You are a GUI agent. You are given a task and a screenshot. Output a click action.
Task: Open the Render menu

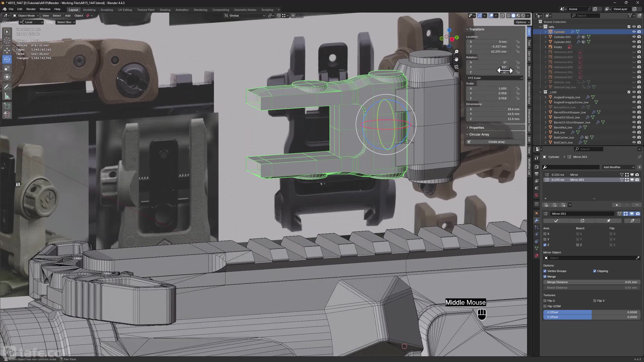(x=31, y=9)
